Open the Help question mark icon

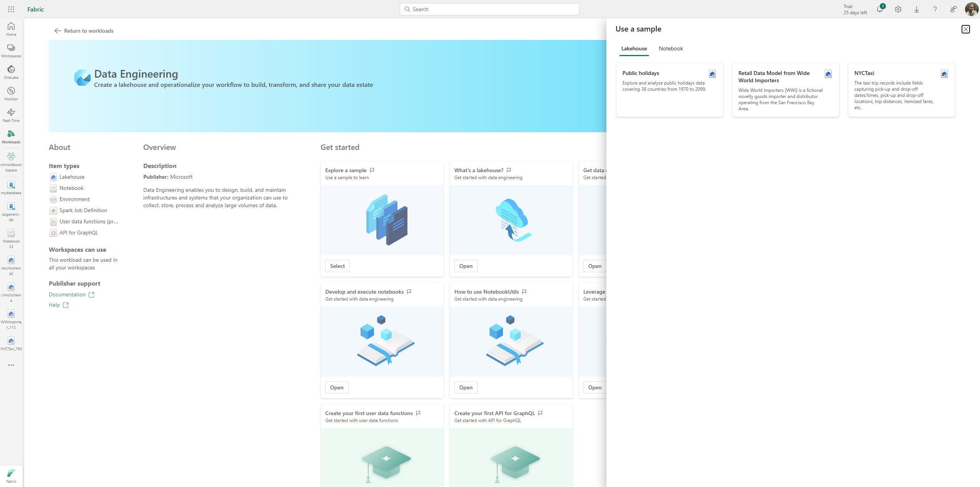[935, 9]
